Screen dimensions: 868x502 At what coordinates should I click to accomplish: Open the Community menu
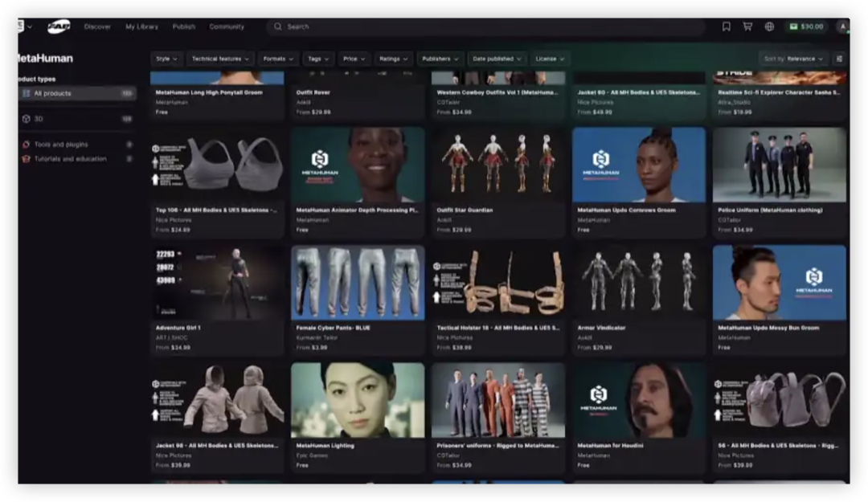coord(227,27)
